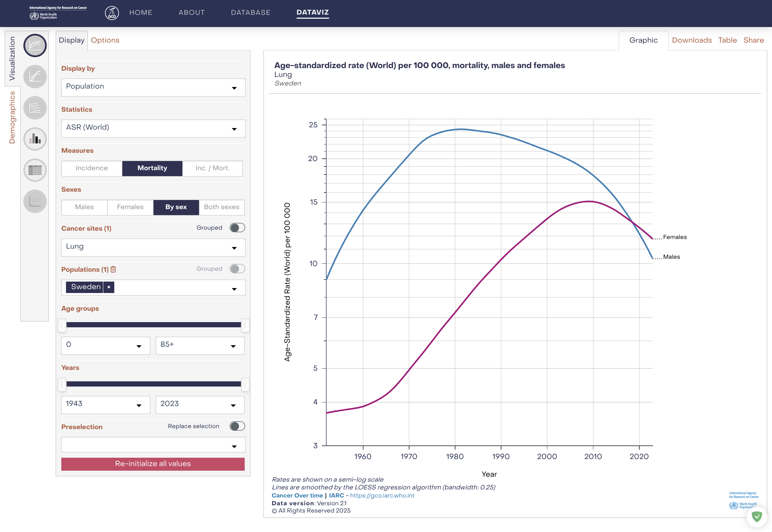Choose the scatter plot visualization icon
The height and width of the screenshot is (532, 772).
pyautogui.click(x=35, y=201)
